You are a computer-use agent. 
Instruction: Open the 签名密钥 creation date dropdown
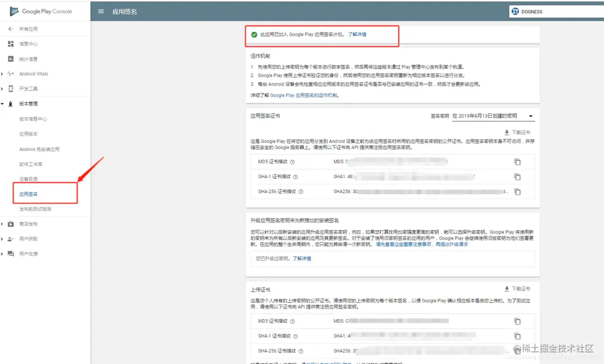(531, 116)
